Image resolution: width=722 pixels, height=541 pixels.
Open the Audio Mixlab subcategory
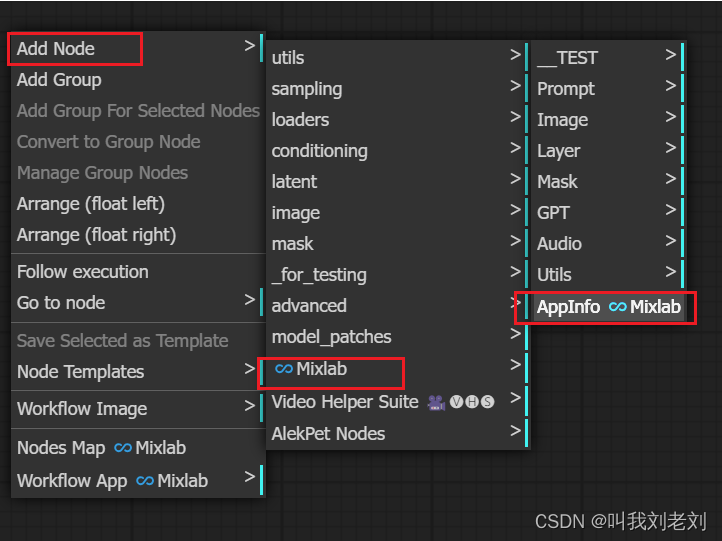click(607, 244)
